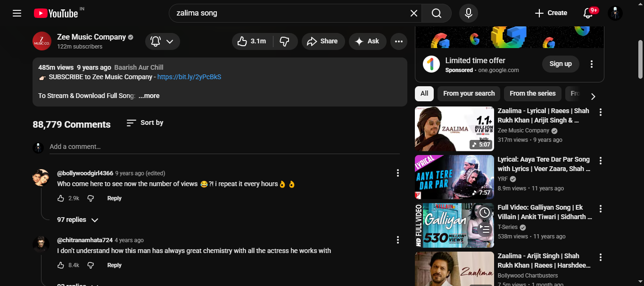
Task: Open the video's more actions menu
Action: pos(399,41)
